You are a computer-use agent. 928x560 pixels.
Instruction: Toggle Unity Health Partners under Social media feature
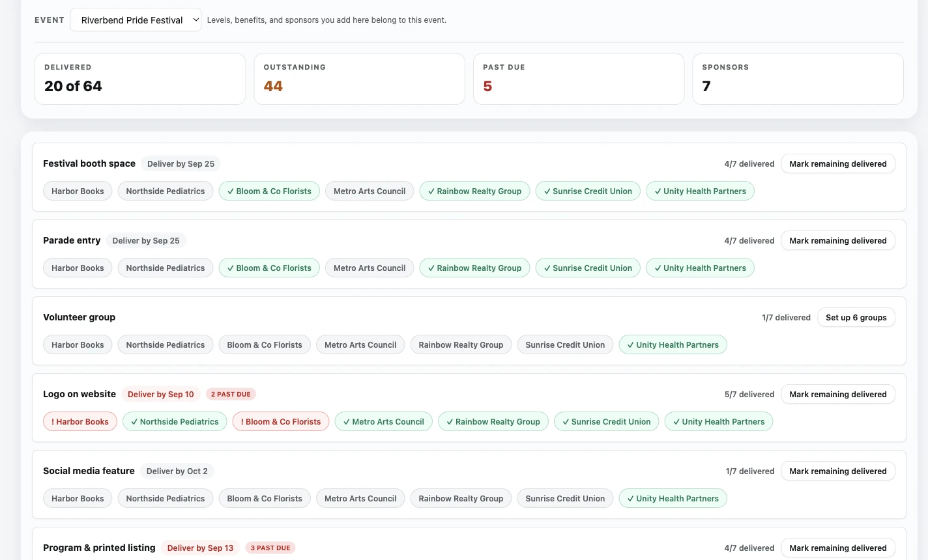673,499
